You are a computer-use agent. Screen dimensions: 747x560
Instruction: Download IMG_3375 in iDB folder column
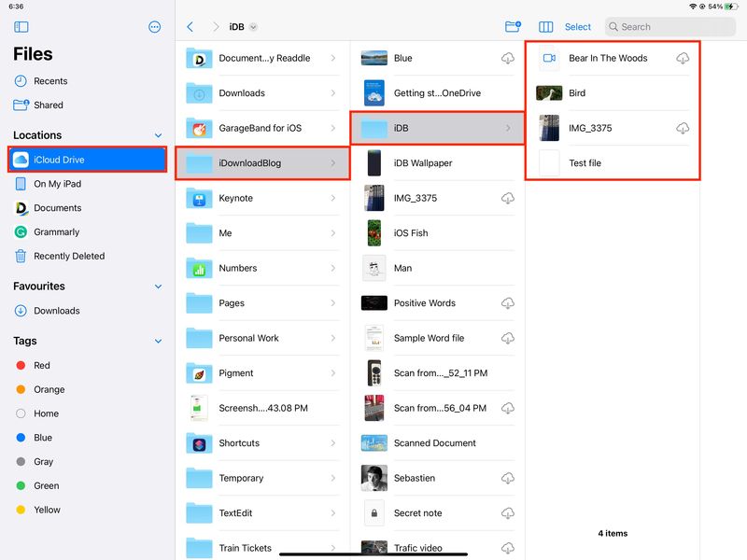pyautogui.click(x=683, y=128)
